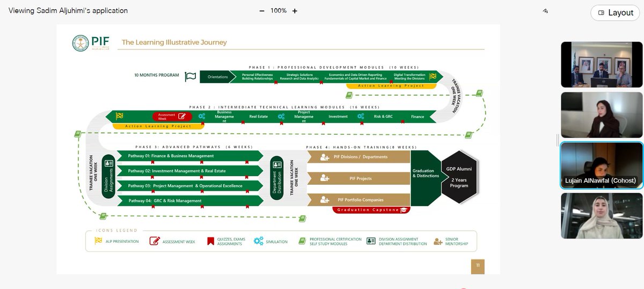Zoom out with the minus button

click(262, 11)
